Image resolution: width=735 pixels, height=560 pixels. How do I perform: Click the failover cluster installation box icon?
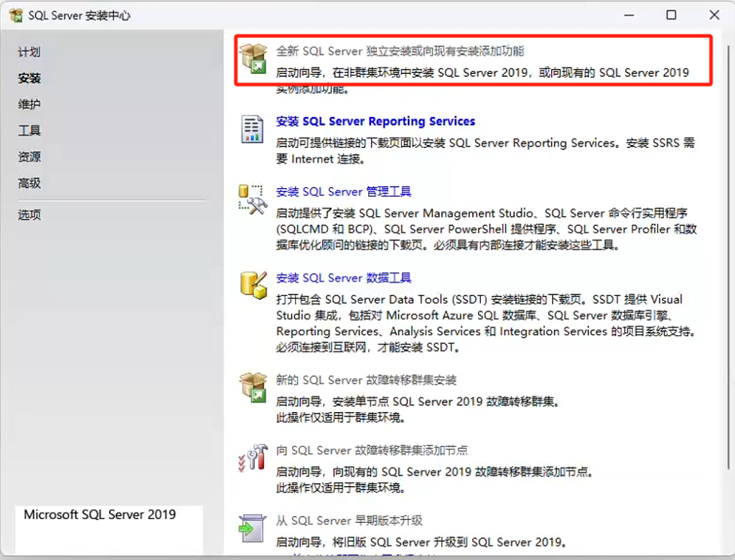[x=253, y=388]
